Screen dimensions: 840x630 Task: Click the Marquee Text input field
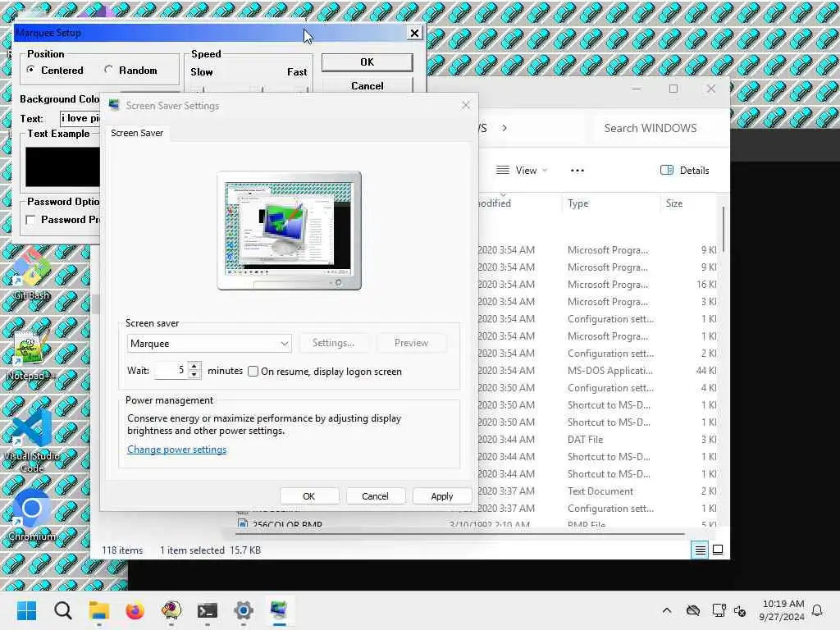[x=80, y=118]
